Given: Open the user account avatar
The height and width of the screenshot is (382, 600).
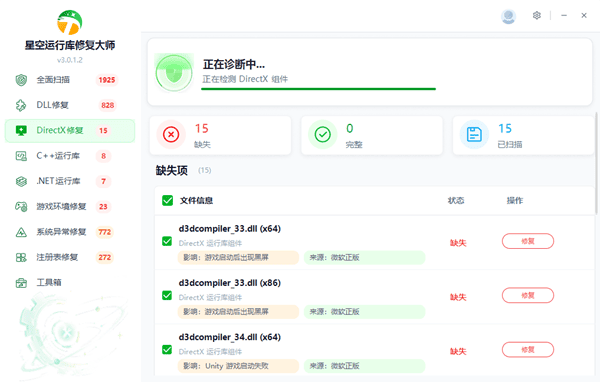Looking at the screenshot, I should tap(508, 16).
